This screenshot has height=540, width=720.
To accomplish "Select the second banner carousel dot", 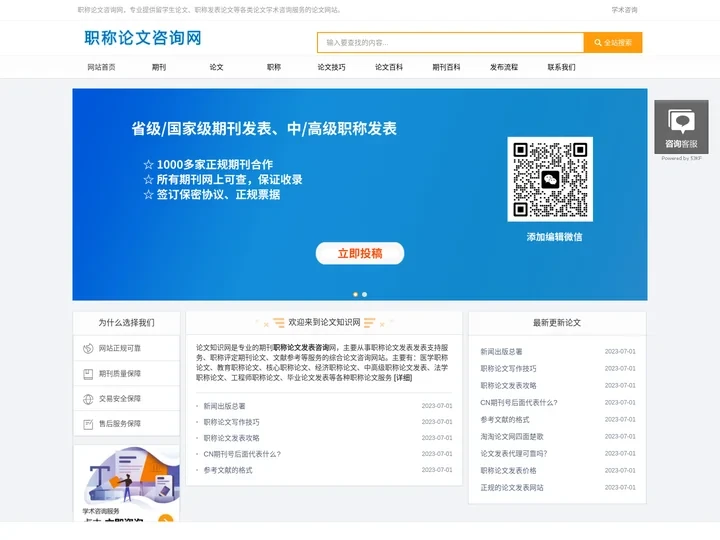I will coord(365,294).
